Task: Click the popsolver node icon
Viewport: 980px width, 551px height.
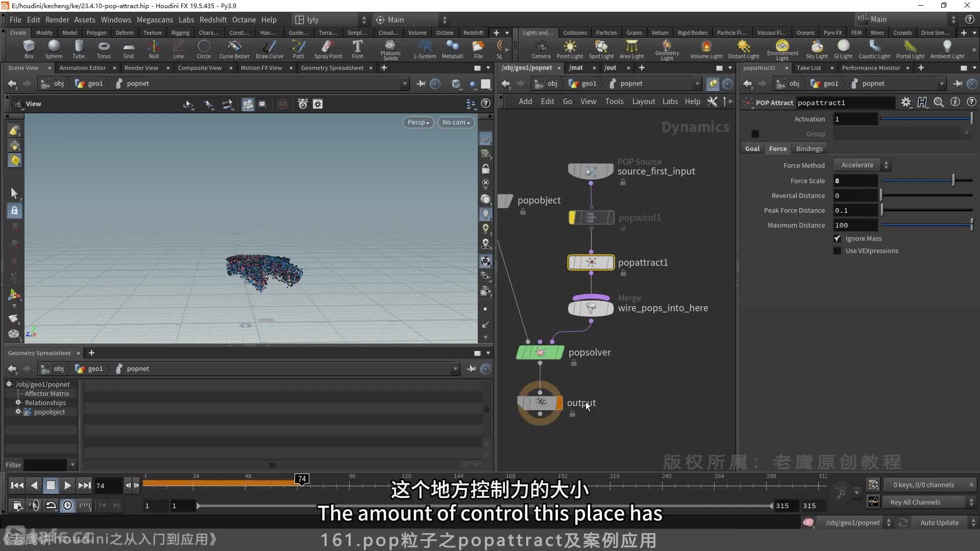Action: tap(540, 352)
